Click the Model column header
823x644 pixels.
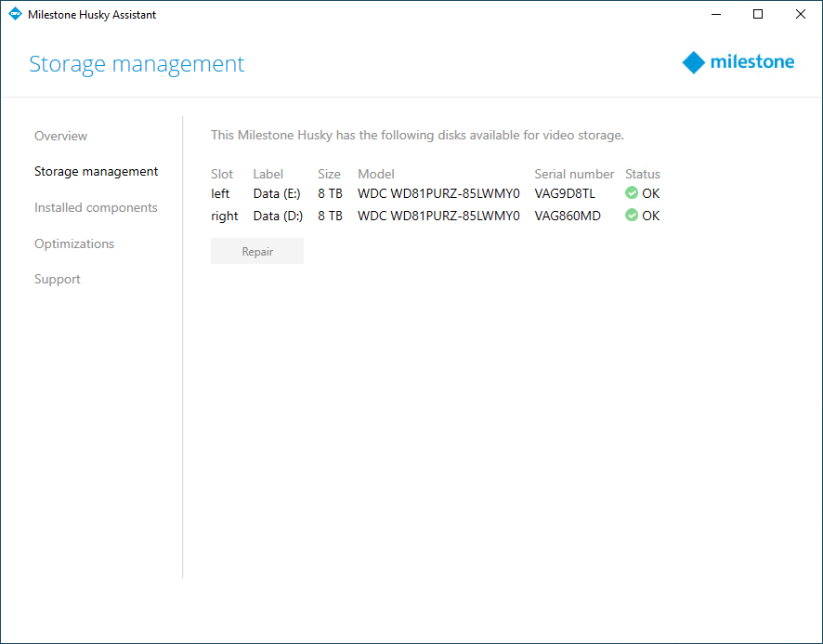click(x=376, y=174)
